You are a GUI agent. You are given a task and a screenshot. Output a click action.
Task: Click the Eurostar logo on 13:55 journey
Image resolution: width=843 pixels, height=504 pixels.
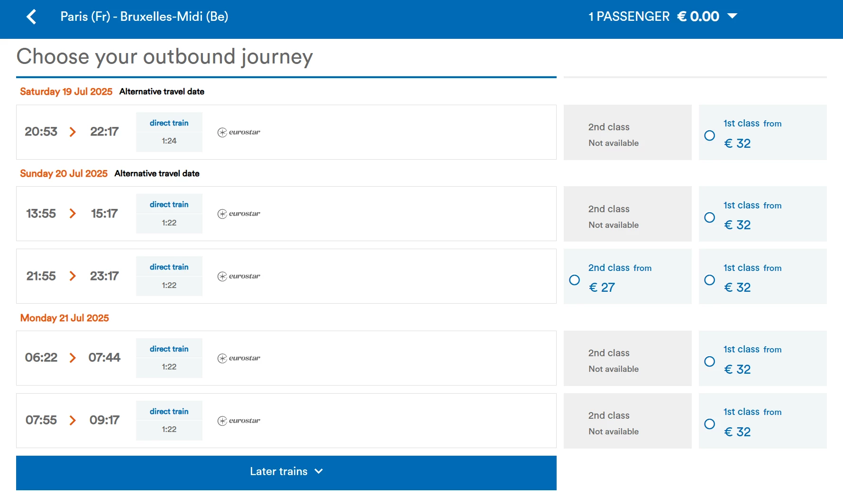239,214
